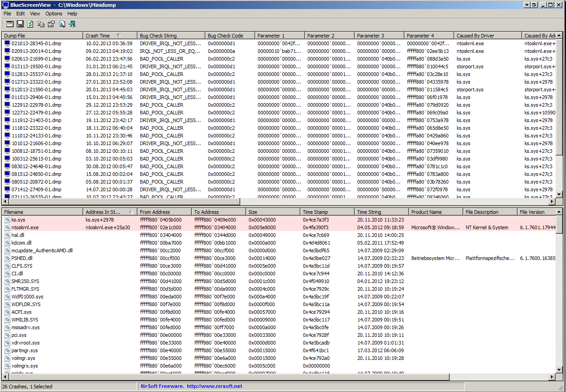This screenshot has width=566, height=392.
Task: Click the file icon beside PSHED.dll
Action: [x=7, y=258]
